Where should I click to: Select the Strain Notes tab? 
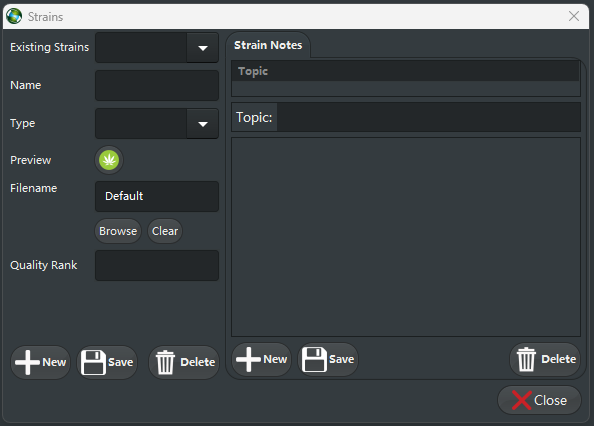click(x=268, y=45)
